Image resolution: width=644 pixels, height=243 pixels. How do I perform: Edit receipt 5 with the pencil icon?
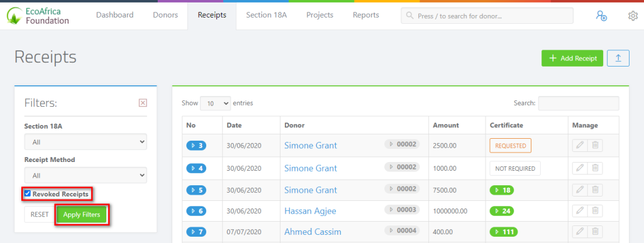click(x=580, y=190)
